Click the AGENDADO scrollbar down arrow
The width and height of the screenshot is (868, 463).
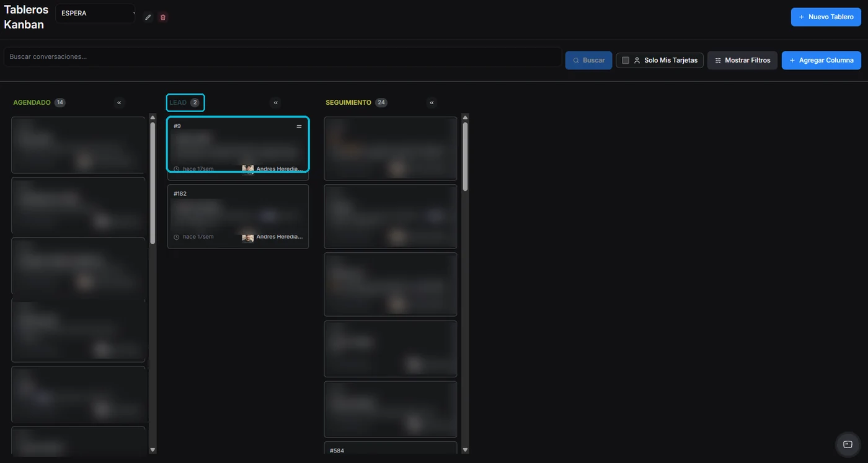[x=153, y=450]
